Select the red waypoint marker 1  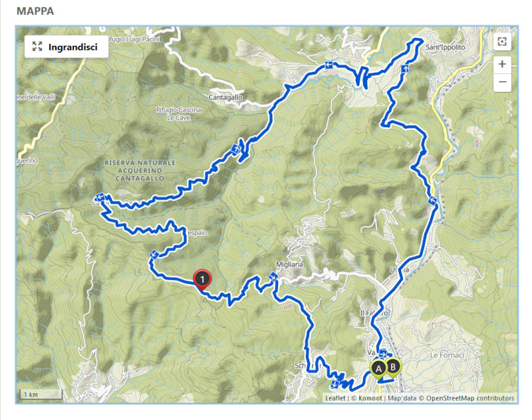202,280
